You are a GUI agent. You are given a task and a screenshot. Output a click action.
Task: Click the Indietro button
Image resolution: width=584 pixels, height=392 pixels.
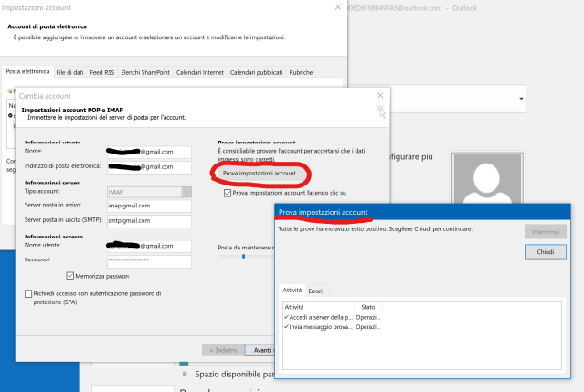tap(224, 349)
